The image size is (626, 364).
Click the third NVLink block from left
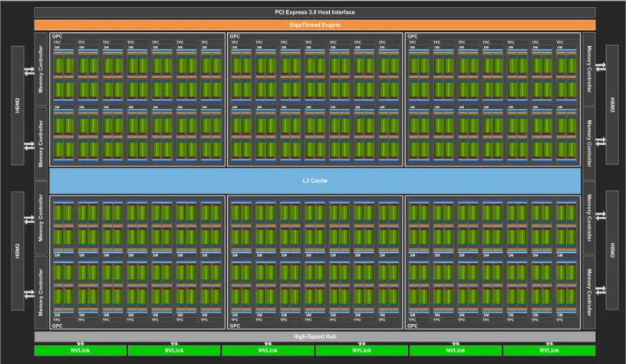click(x=268, y=350)
